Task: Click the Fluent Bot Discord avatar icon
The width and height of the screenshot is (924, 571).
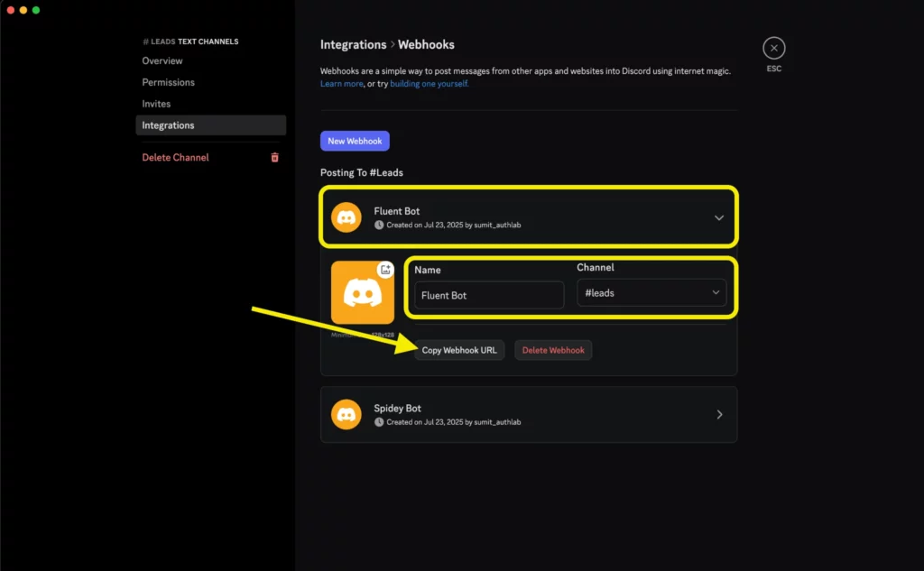Action: point(346,216)
